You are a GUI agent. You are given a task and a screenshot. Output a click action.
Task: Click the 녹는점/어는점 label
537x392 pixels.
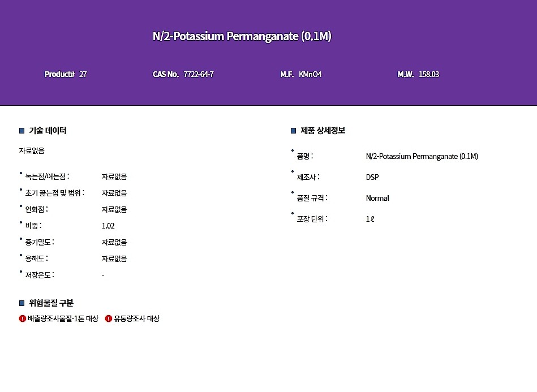click(47, 176)
